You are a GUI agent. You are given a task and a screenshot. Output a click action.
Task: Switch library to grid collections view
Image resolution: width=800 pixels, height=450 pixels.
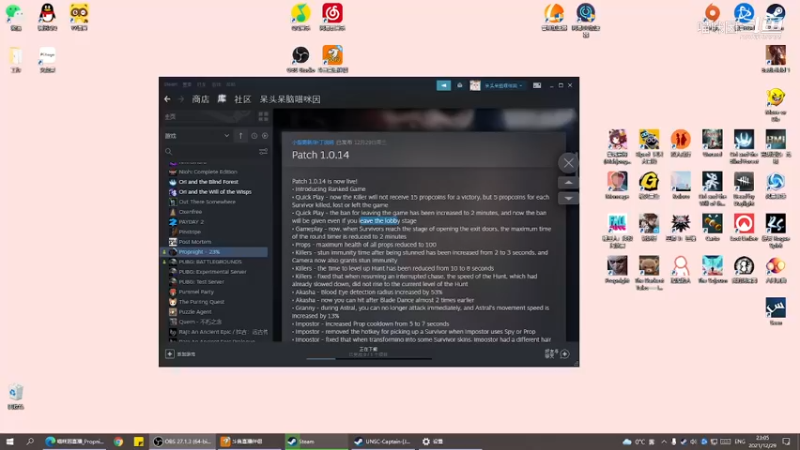click(x=263, y=117)
